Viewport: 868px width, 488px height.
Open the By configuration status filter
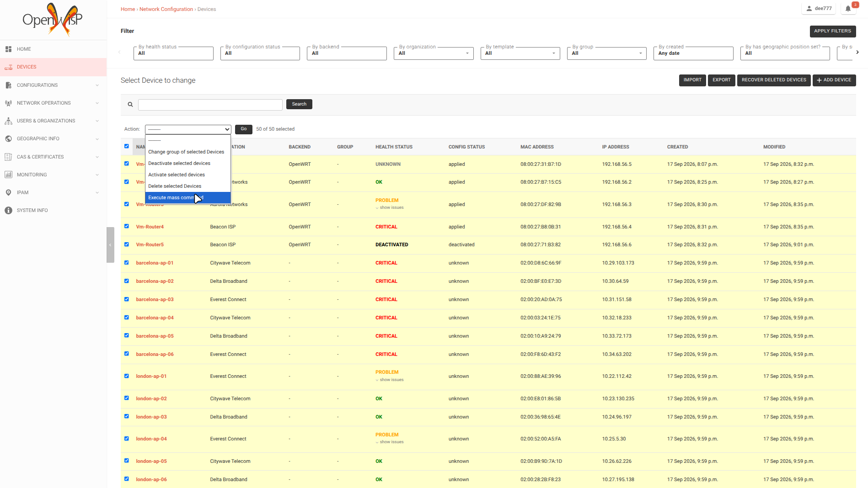[x=260, y=53]
